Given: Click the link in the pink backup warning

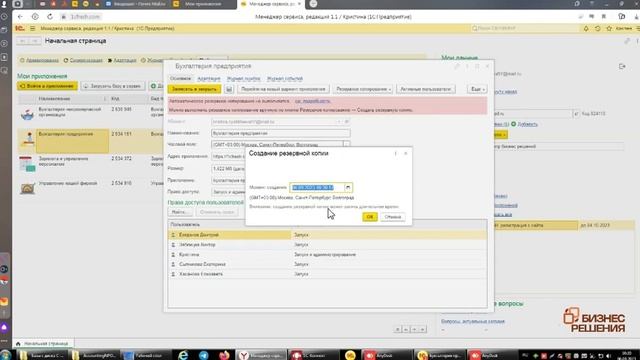Looking at the screenshot, I should coord(313,101).
